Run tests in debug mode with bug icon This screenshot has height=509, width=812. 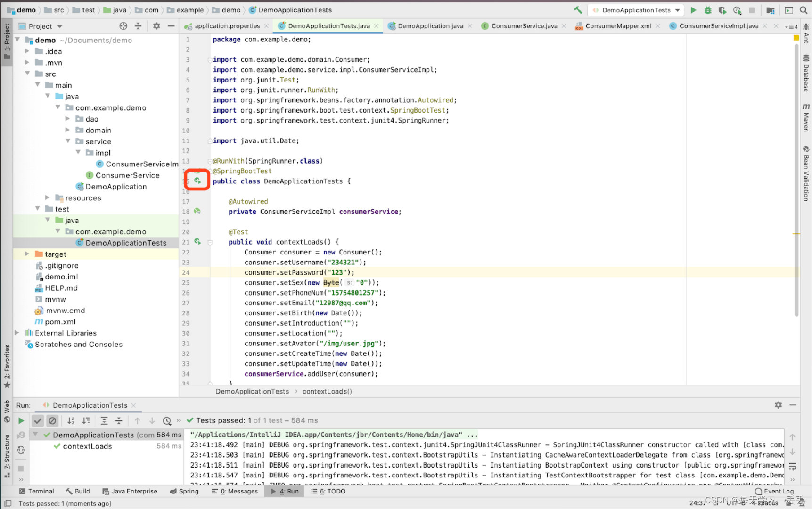click(x=707, y=10)
